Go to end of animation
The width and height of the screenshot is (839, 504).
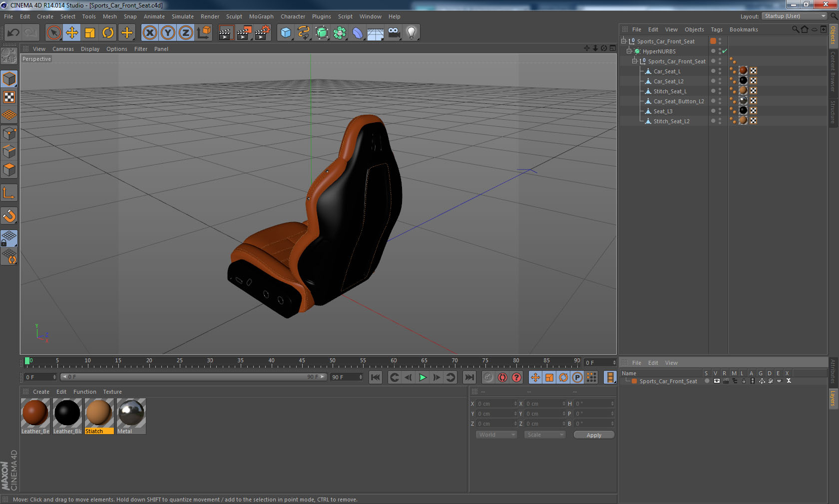469,377
